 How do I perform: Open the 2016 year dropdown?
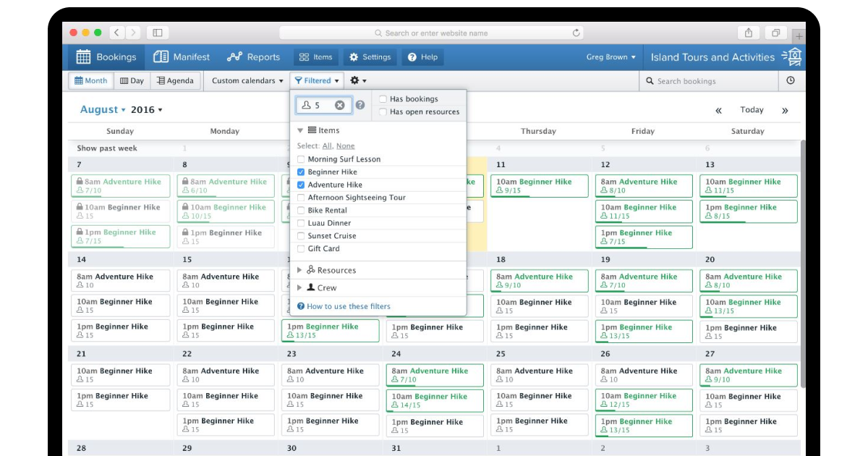click(x=147, y=110)
